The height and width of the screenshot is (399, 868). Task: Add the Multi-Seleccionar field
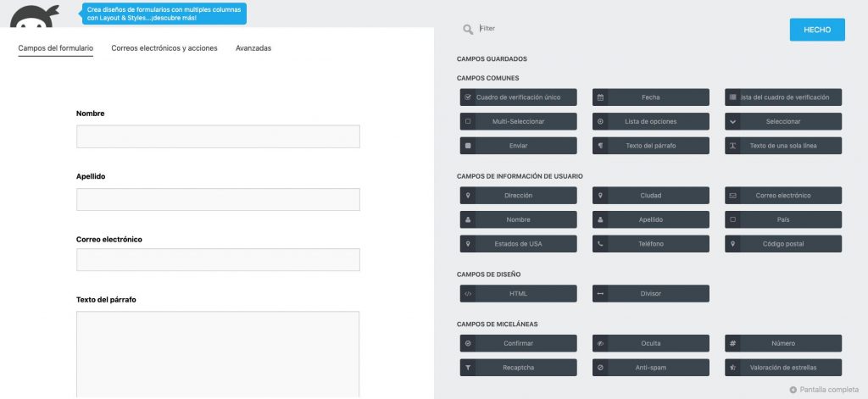click(x=518, y=122)
